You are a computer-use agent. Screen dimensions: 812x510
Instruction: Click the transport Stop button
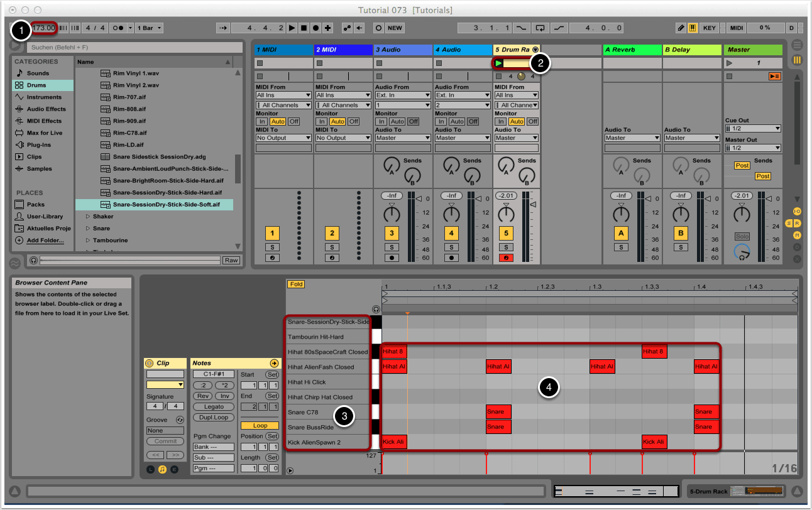point(304,28)
